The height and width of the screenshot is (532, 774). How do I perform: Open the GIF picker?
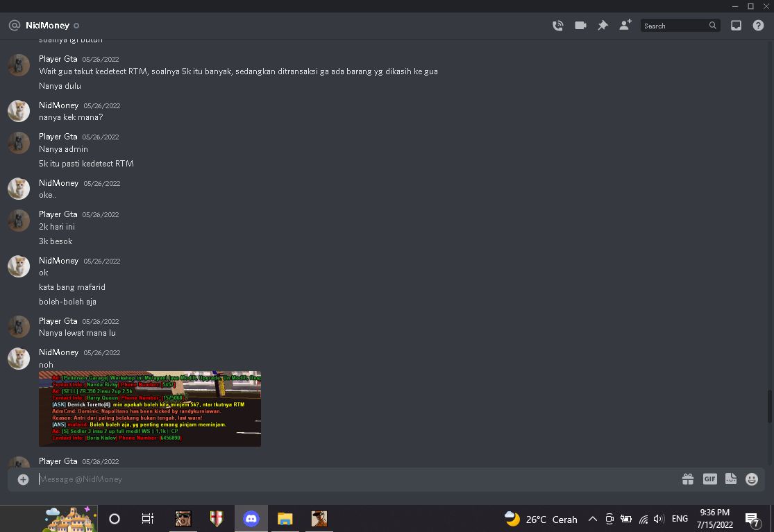click(x=710, y=479)
